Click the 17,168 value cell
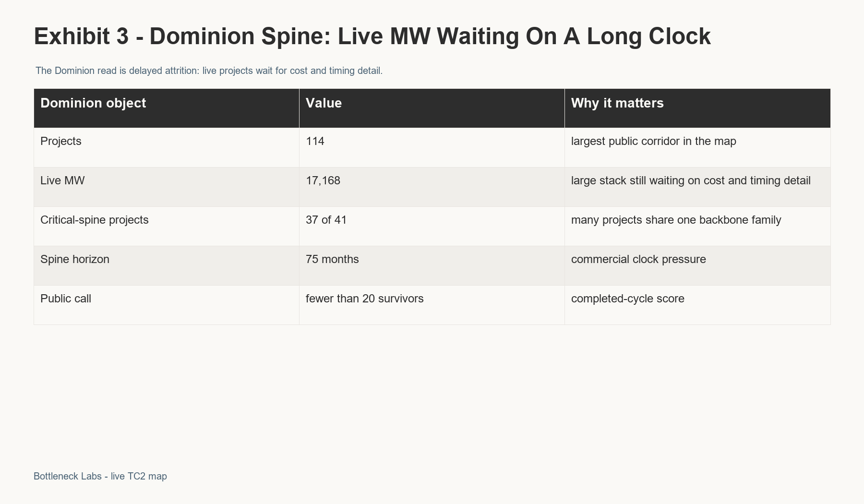This screenshot has width=864, height=504. tap(432, 187)
